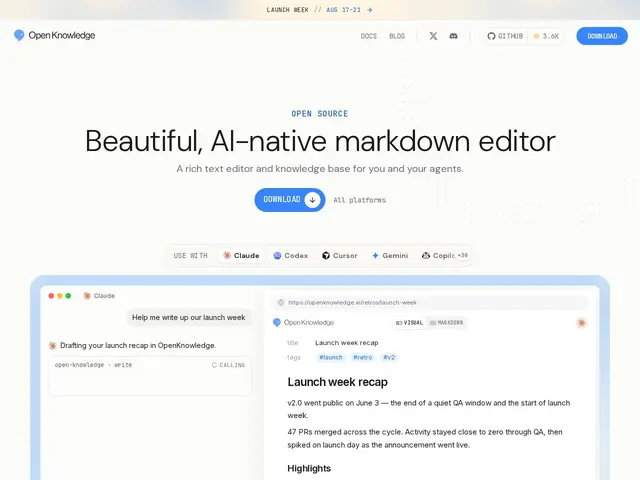The width and height of the screenshot is (640, 480).
Task: Open BLOG in the navigation
Action: (x=397, y=36)
